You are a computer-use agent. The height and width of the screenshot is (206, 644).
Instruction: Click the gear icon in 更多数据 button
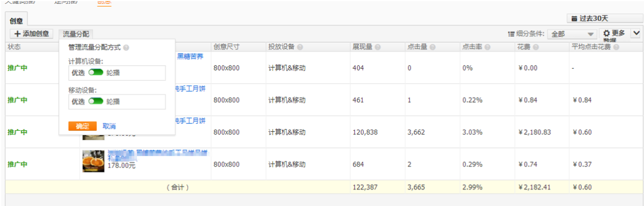(x=606, y=34)
